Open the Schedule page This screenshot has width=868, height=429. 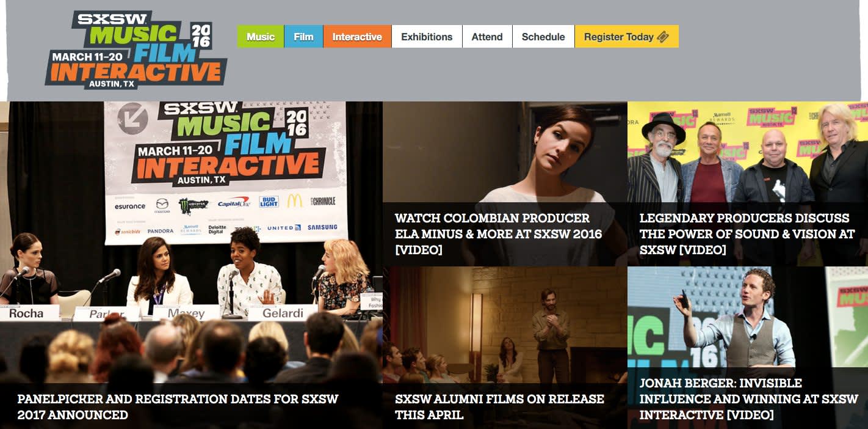543,36
